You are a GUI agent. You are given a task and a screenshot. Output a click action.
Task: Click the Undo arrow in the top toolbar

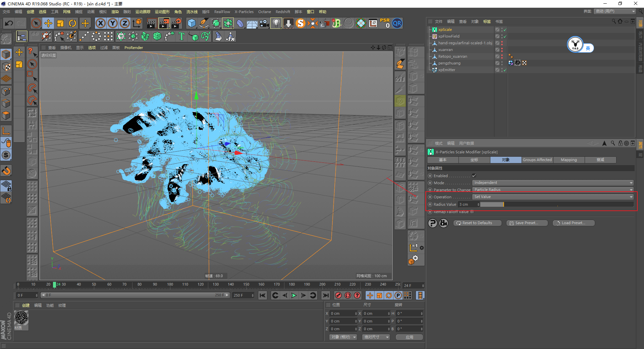[x=9, y=23]
